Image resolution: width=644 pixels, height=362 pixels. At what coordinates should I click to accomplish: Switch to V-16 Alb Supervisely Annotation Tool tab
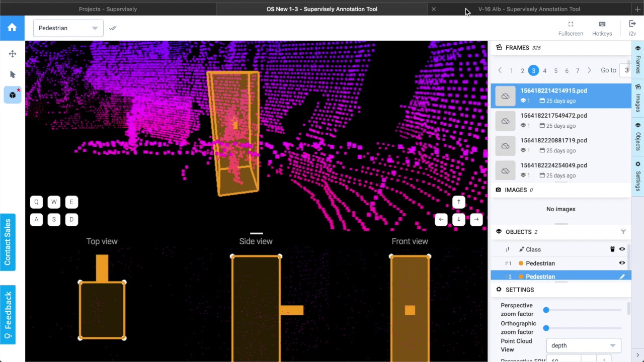(x=529, y=9)
